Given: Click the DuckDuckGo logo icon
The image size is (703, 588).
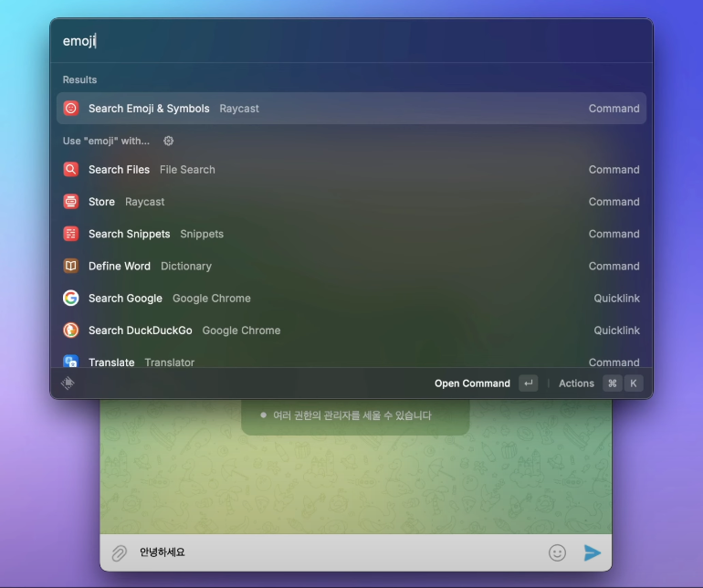Looking at the screenshot, I should click(71, 331).
